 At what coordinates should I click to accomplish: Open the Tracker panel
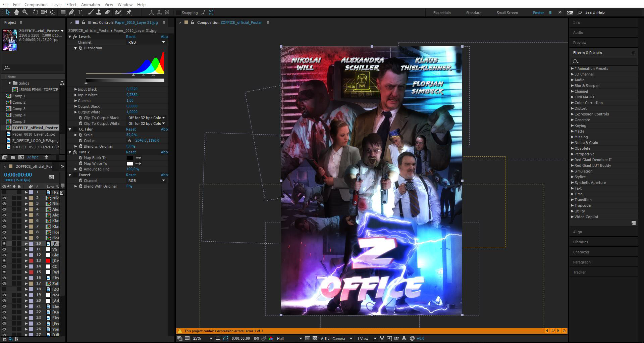click(579, 272)
